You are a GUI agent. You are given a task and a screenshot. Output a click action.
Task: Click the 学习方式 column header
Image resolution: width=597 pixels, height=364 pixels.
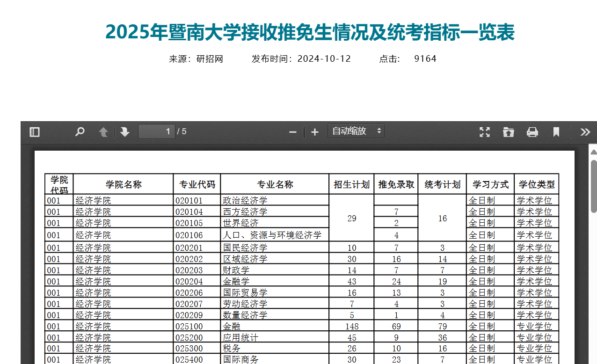tap(490, 184)
